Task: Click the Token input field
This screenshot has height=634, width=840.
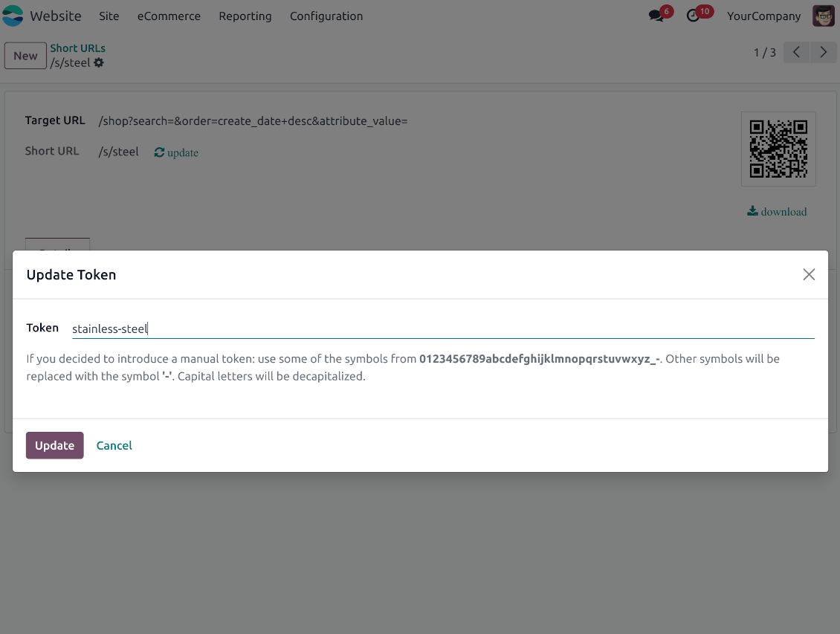Action: pyautogui.click(x=442, y=329)
